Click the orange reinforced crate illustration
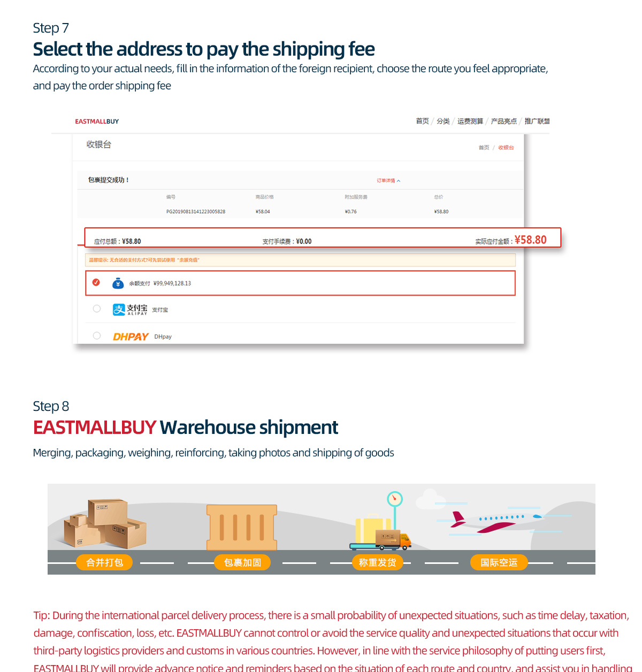The image size is (642, 672). pos(242,527)
